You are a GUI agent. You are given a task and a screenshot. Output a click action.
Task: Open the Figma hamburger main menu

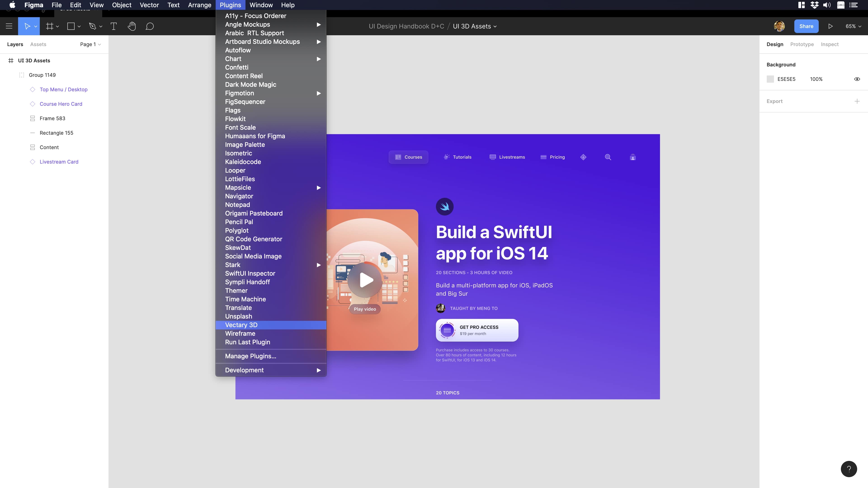[9, 26]
